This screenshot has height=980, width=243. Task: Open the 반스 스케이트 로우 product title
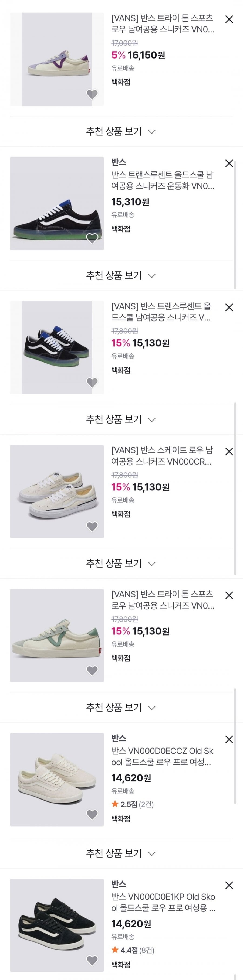coord(162,456)
